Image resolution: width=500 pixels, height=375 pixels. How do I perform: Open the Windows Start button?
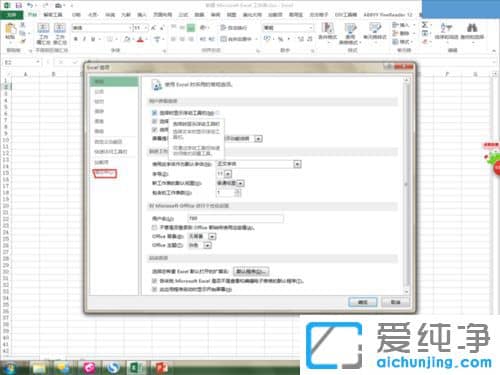9,368
